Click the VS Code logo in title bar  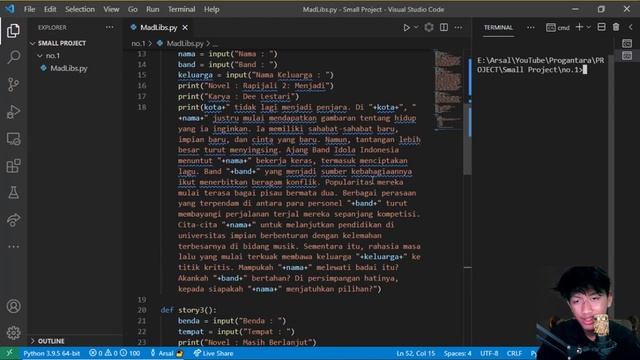tap(10, 9)
